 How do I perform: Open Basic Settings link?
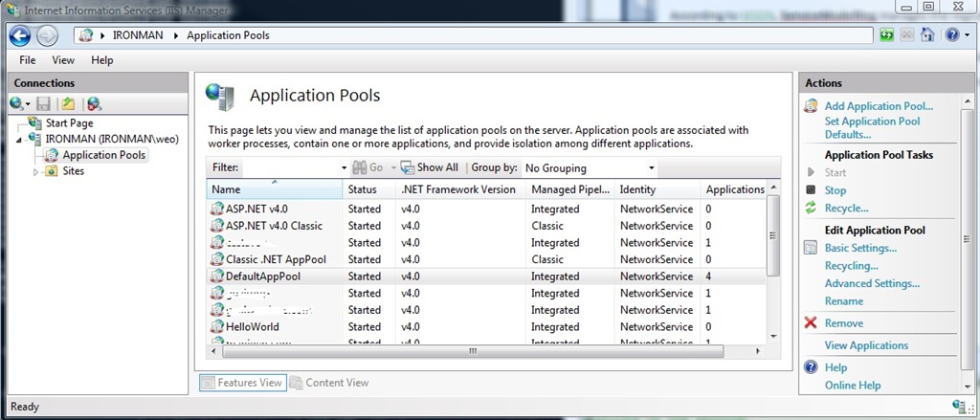[x=860, y=248]
